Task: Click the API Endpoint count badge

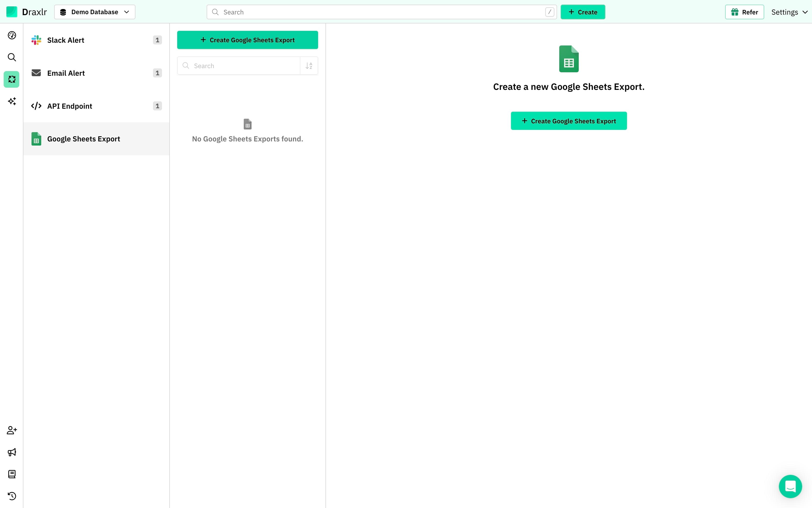Action: click(157, 106)
